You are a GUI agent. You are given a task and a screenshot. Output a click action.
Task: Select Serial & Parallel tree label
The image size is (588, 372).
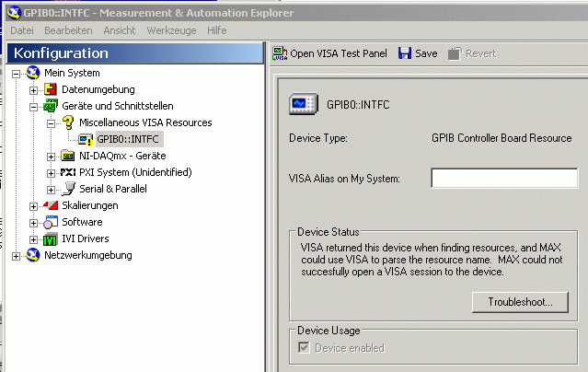pyautogui.click(x=113, y=189)
